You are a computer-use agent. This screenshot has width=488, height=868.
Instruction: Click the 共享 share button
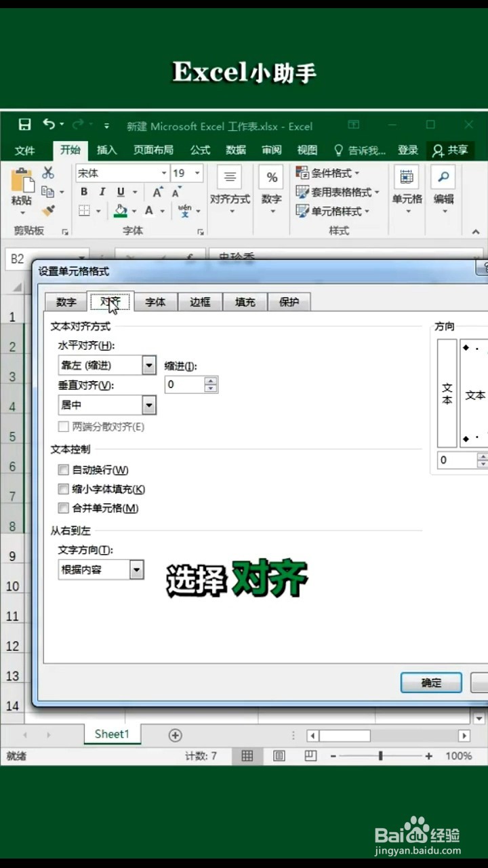click(x=450, y=150)
